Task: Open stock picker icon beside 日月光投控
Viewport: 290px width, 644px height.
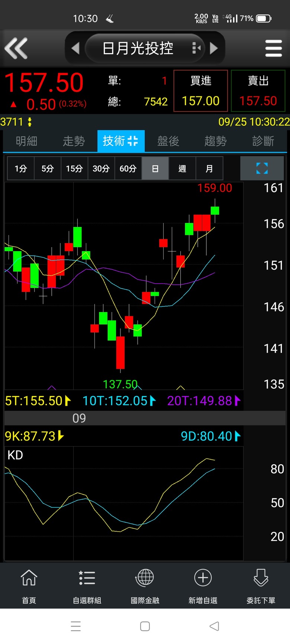Action: [x=196, y=48]
